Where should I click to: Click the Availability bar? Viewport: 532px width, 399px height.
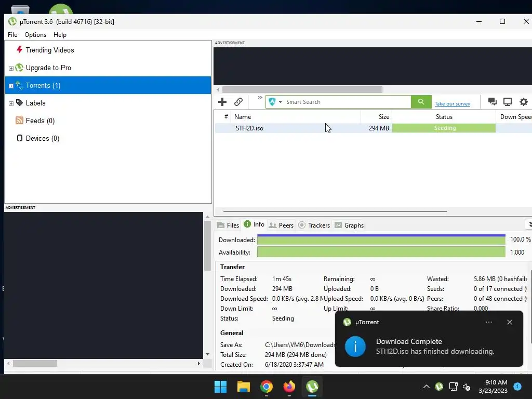381,252
